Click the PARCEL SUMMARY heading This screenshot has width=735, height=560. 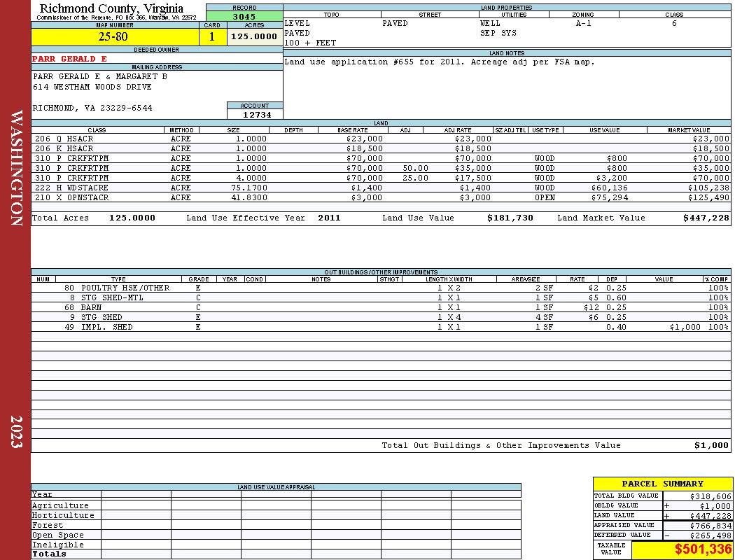pyautogui.click(x=662, y=484)
